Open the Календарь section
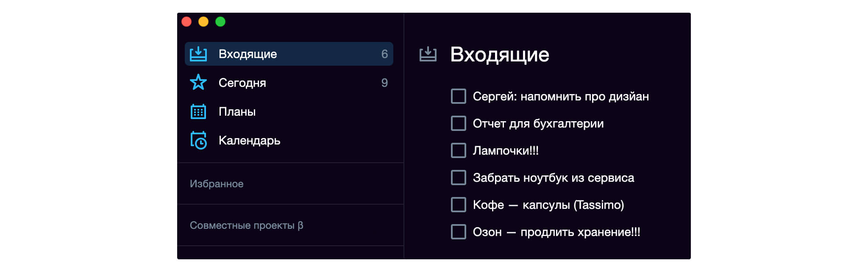Image resolution: width=868 pixels, height=272 pixels. tap(289, 140)
